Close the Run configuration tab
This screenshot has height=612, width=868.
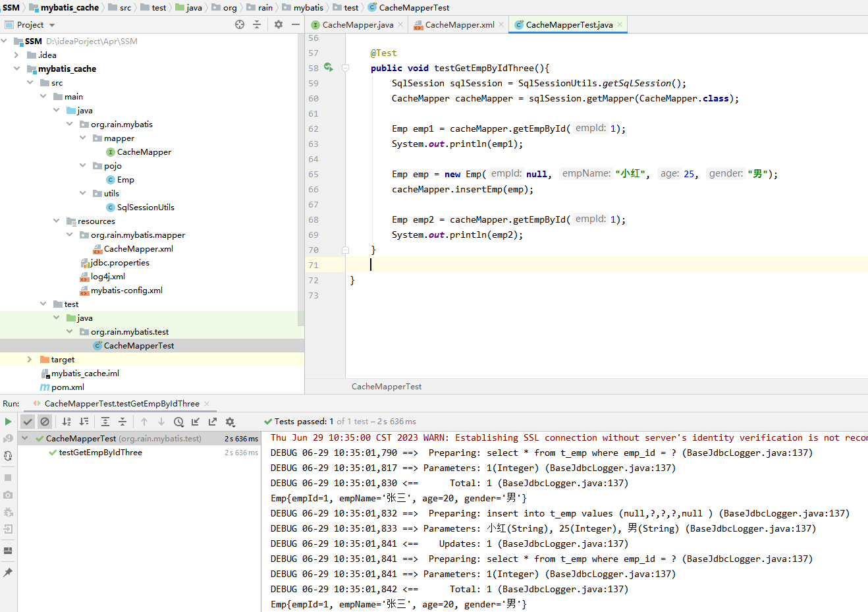[x=207, y=404]
